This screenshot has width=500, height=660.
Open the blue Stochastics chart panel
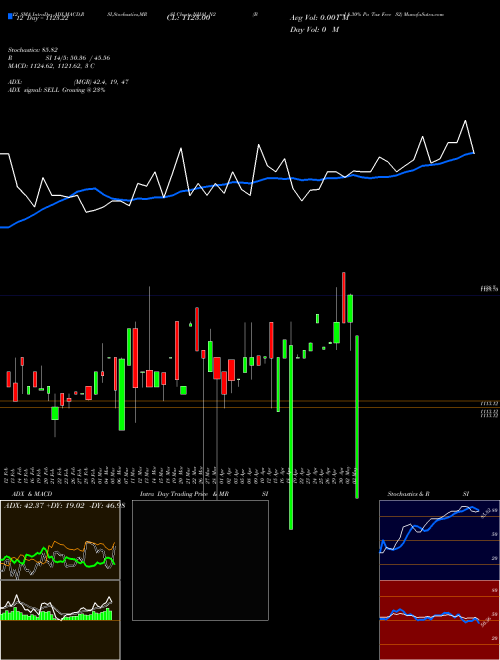click(439, 540)
